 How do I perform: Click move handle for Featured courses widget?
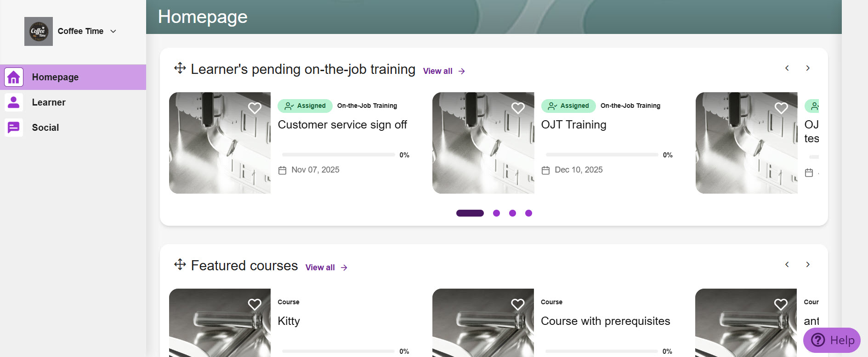180,265
